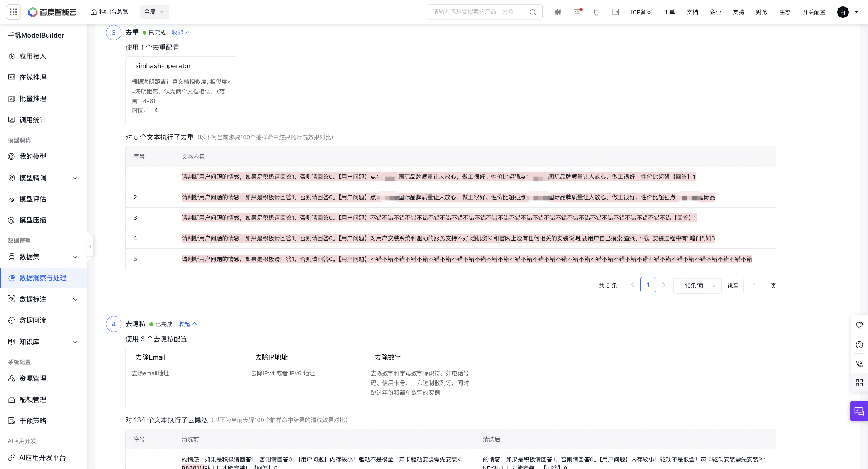Click page 1 pagination button

click(648, 285)
